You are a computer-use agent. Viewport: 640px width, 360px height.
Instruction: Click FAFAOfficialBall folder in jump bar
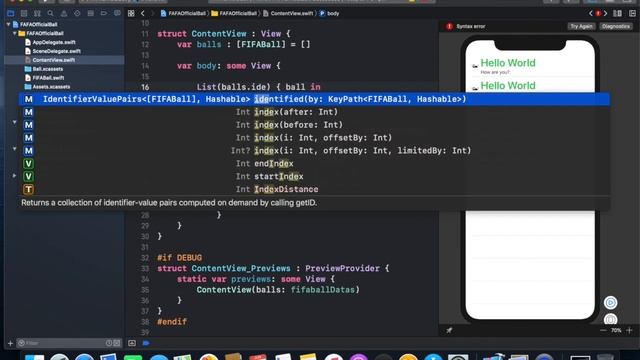pyautogui.click(x=234, y=13)
